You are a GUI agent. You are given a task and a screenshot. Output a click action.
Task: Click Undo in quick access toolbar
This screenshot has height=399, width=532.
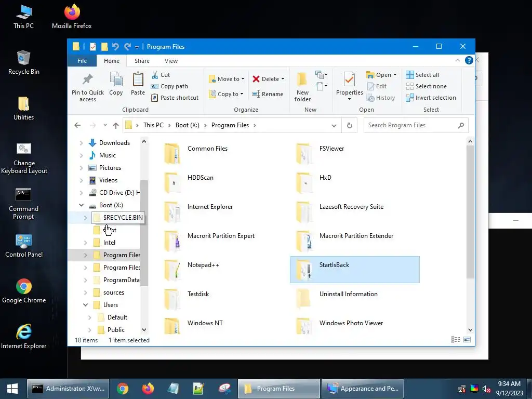point(115,46)
